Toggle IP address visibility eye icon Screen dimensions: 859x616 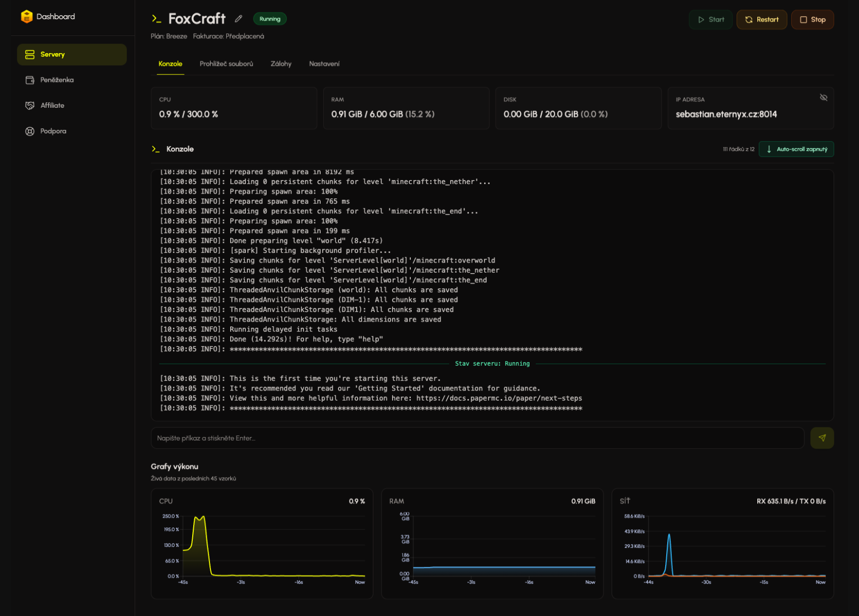coord(824,97)
